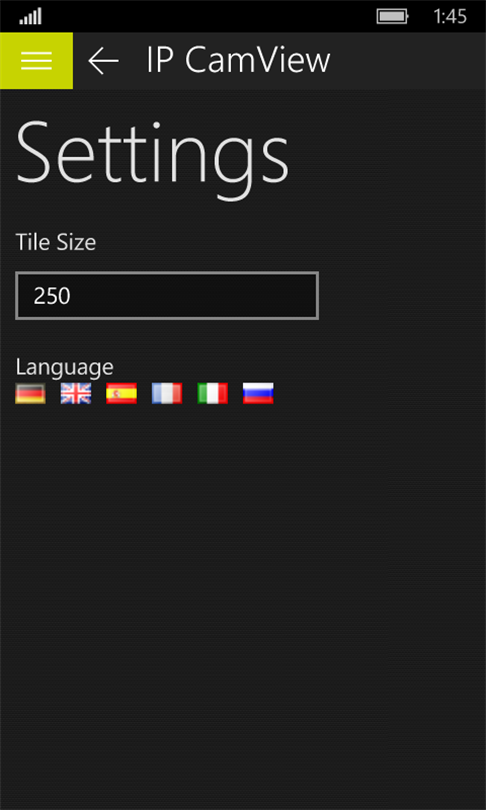Click the Language section label
This screenshot has height=810, width=486.
click(x=65, y=367)
